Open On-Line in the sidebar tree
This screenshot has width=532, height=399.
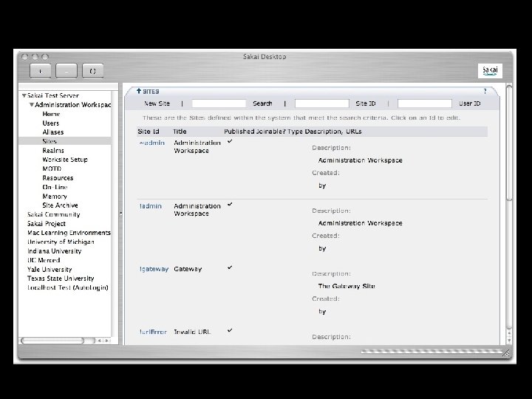(x=55, y=187)
